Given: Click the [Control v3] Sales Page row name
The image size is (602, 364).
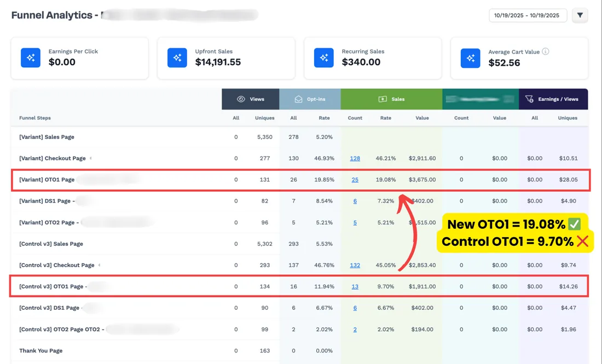Looking at the screenshot, I should coord(51,244).
